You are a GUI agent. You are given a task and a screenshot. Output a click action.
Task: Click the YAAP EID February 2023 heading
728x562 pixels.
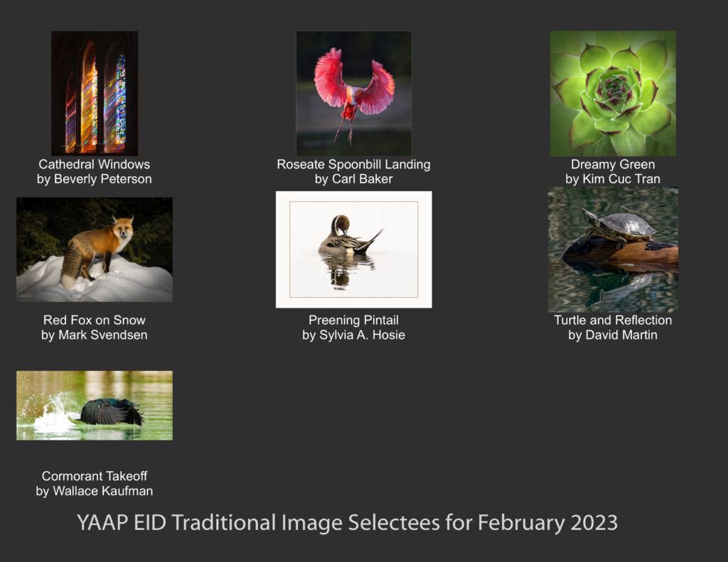coord(347,523)
